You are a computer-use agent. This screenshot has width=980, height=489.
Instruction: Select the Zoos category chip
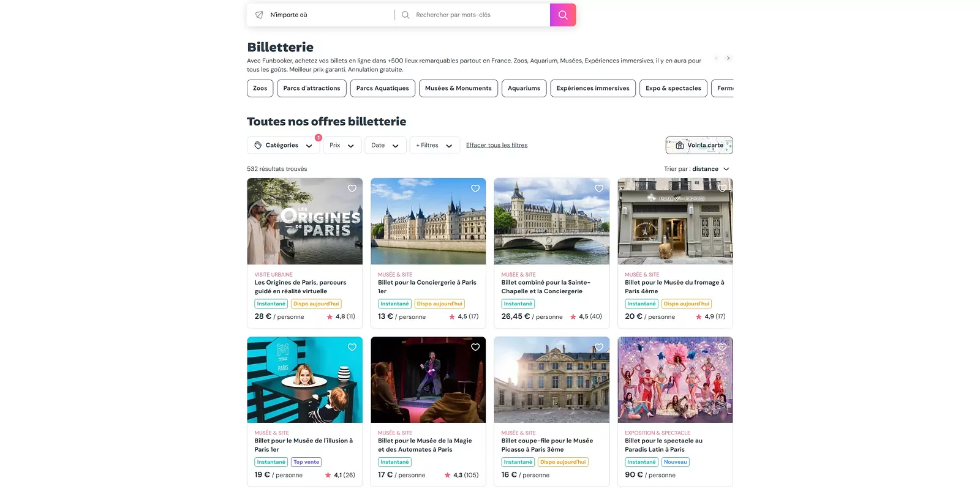coord(260,88)
